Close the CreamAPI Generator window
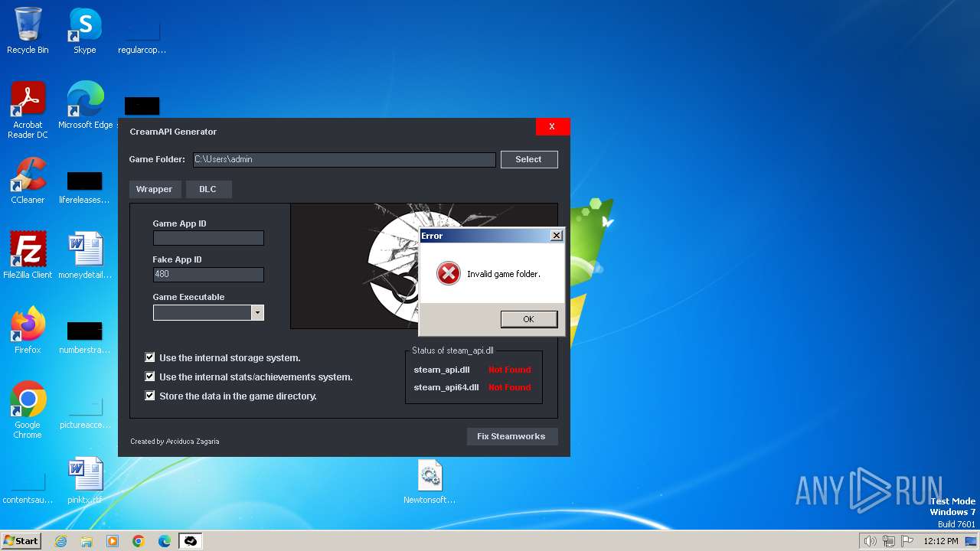 pos(552,126)
